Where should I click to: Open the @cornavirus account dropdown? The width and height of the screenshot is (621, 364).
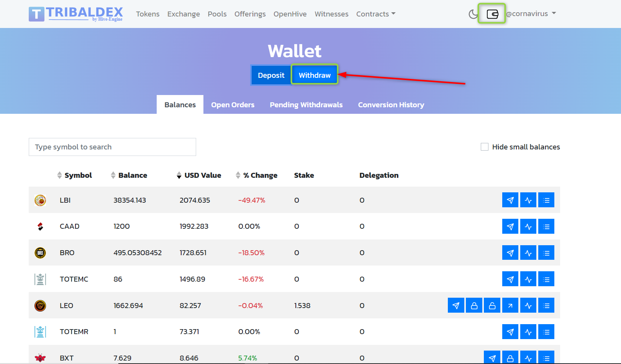(531, 14)
